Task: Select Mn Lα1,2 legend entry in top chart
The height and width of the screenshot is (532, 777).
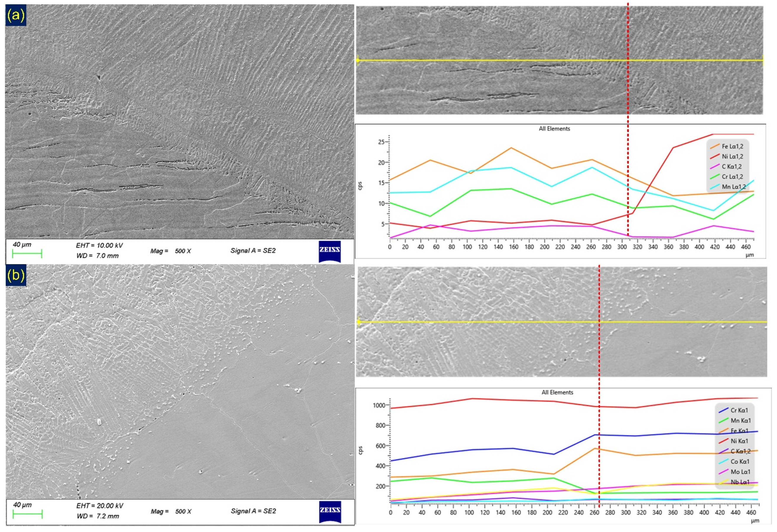Action: point(733,187)
